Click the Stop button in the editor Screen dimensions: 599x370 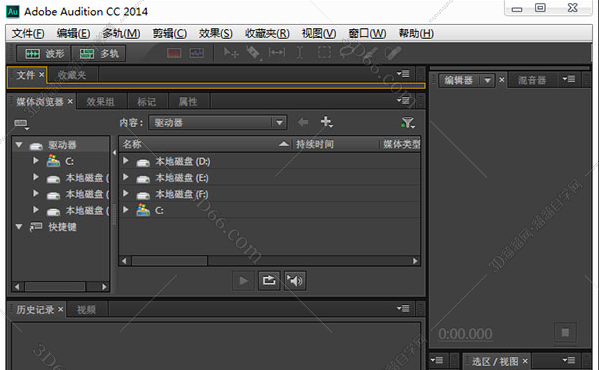(x=565, y=333)
